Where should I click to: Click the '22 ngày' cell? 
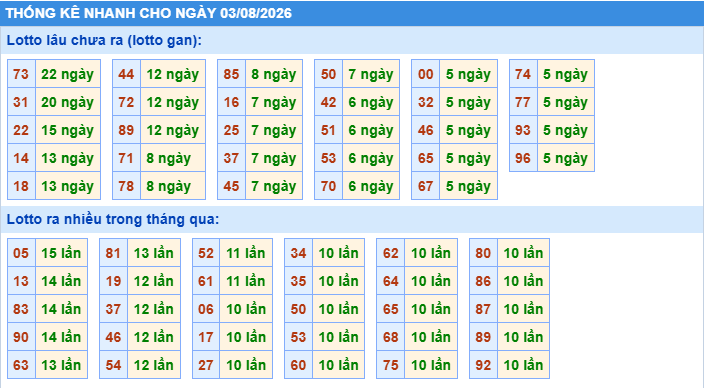tap(68, 74)
